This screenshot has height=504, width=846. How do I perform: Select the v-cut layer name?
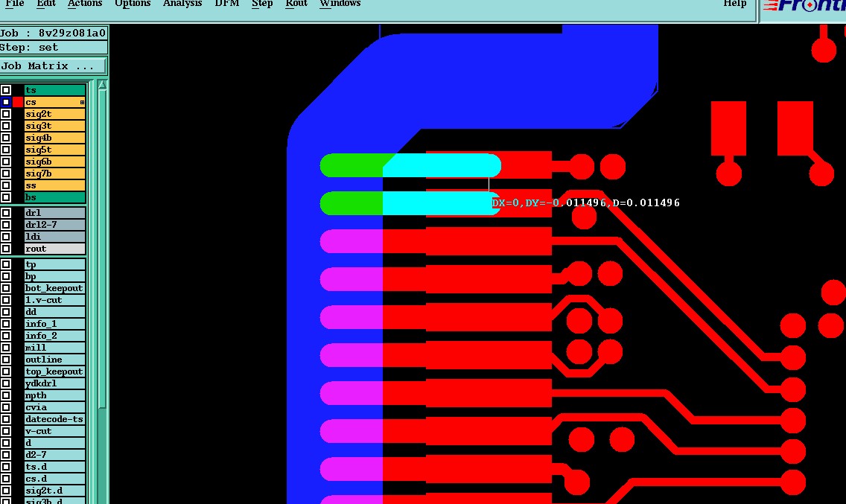click(55, 431)
